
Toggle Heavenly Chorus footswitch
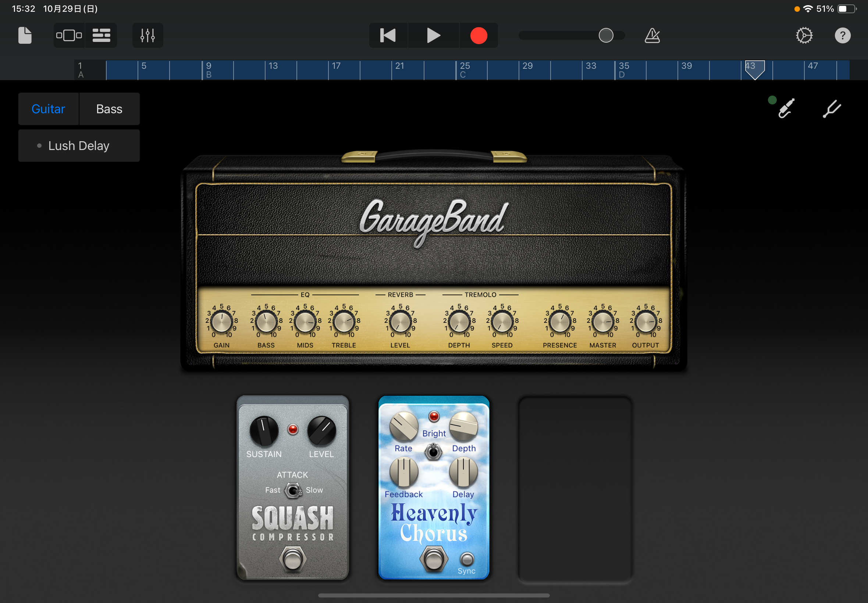point(433,559)
